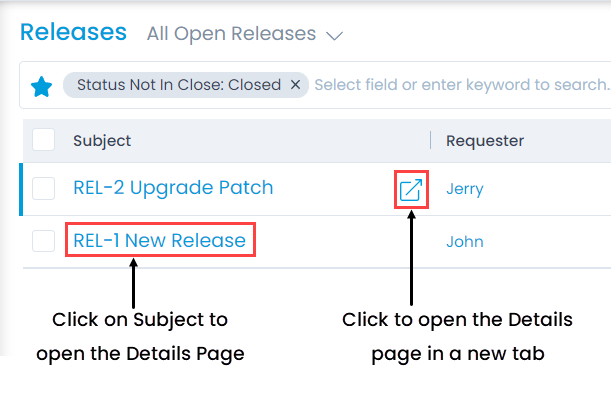Check the REL-2 Upgrade Patch row checkbox
The width and height of the screenshot is (611, 404).
tap(43, 189)
